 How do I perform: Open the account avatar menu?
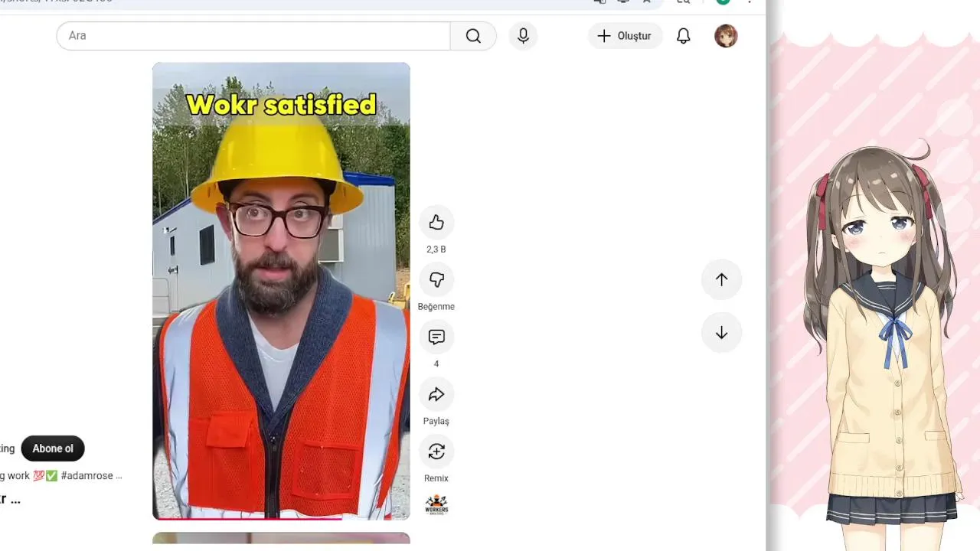(726, 36)
